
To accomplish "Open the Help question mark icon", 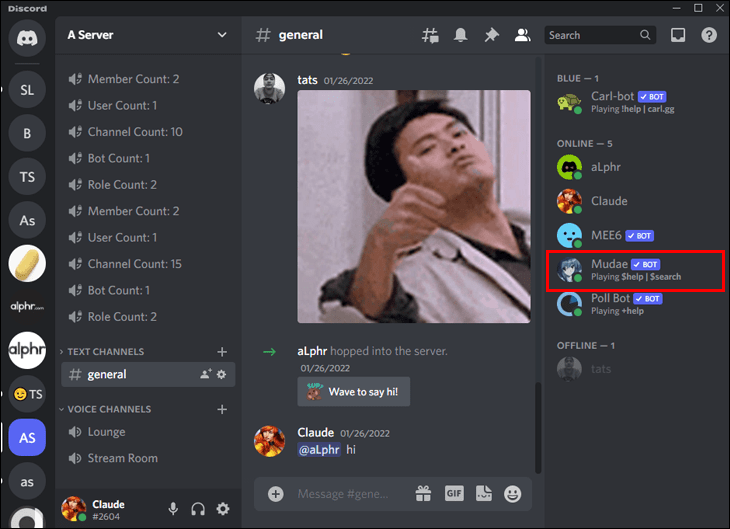I will (x=709, y=35).
